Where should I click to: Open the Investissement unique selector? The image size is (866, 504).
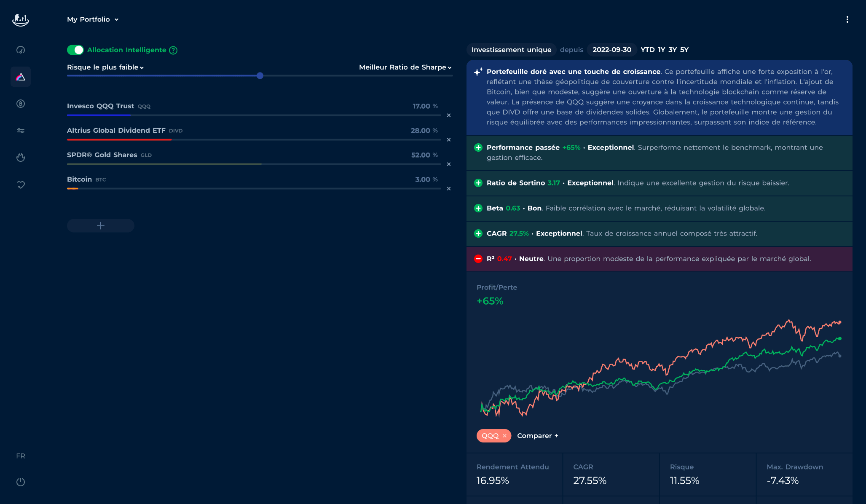pyautogui.click(x=511, y=50)
